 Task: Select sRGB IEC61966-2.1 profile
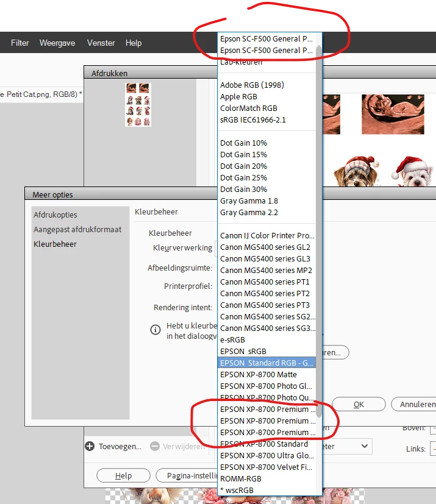[x=266, y=119]
